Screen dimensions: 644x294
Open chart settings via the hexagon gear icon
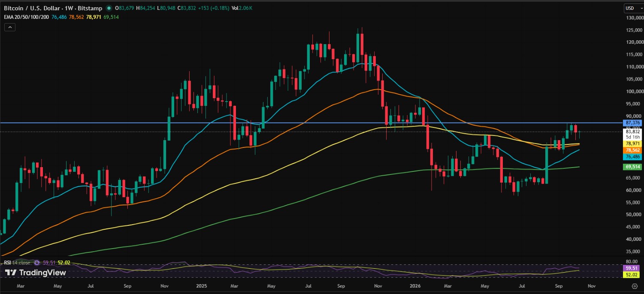point(635,286)
